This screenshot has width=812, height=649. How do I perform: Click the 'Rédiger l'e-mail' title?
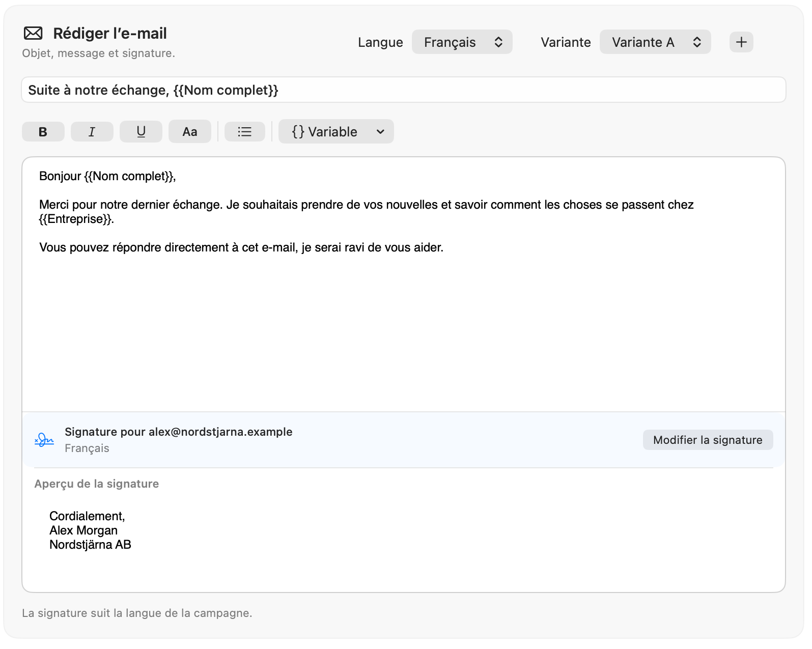pyautogui.click(x=110, y=34)
